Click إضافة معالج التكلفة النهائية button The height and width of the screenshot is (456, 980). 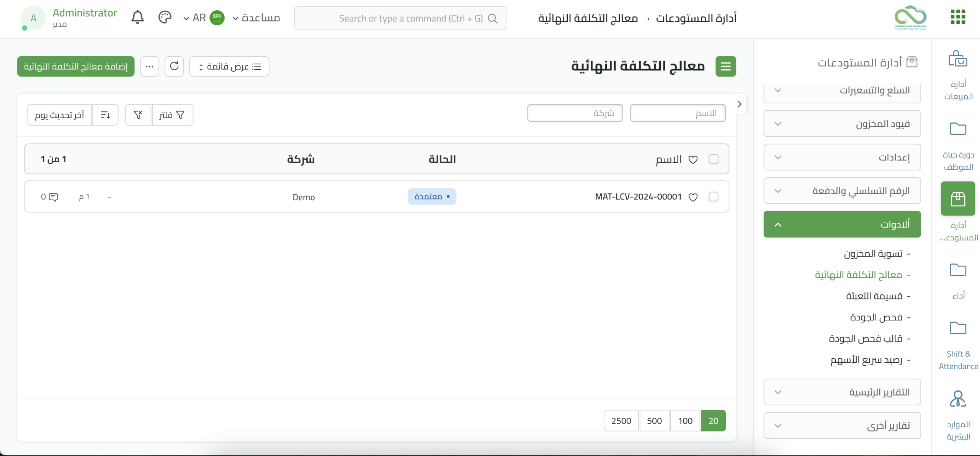pyautogui.click(x=76, y=67)
